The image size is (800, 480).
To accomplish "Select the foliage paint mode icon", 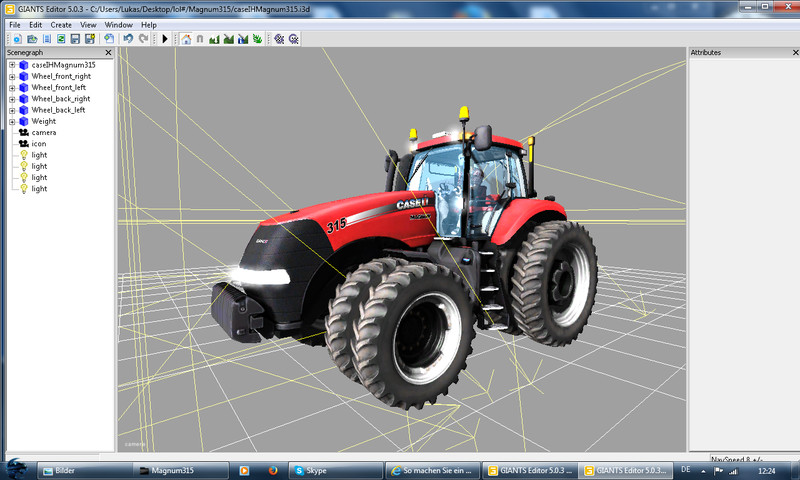I will tap(257, 39).
